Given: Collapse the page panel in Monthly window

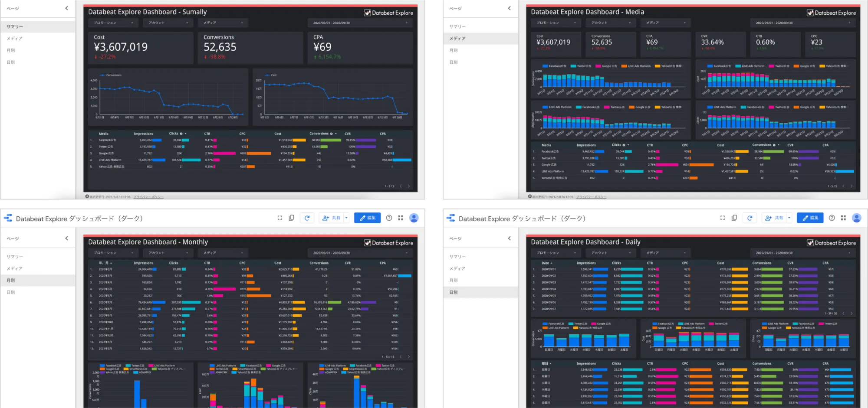Looking at the screenshot, I should [x=66, y=238].
